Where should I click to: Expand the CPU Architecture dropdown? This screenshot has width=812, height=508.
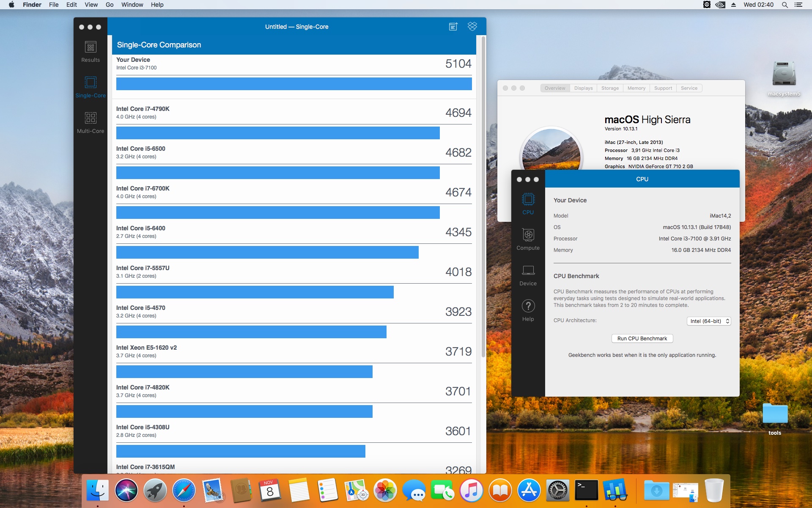click(x=709, y=321)
